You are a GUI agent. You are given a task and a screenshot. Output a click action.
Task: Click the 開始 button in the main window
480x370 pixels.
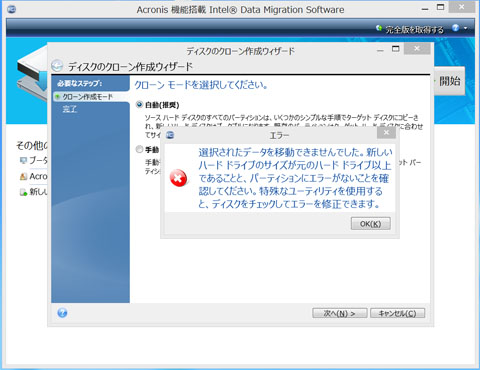[450, 81]
